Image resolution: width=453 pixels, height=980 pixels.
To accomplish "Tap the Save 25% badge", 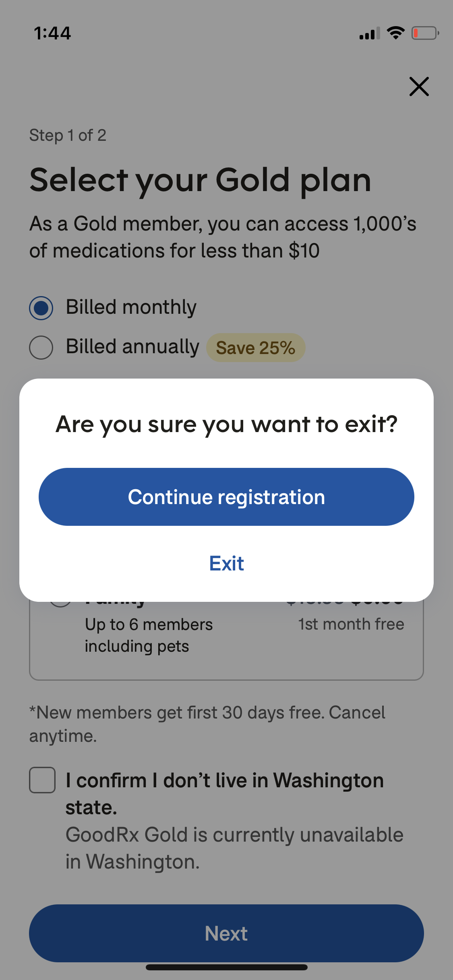I will click(x=256, y=348).
